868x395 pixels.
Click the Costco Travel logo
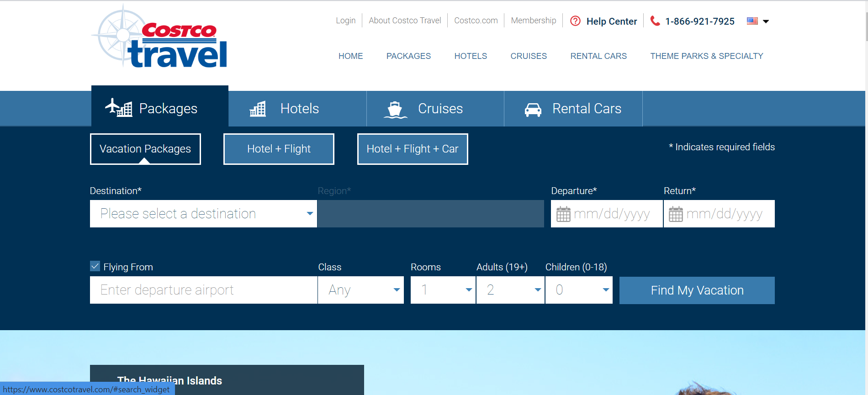[159, 37]
